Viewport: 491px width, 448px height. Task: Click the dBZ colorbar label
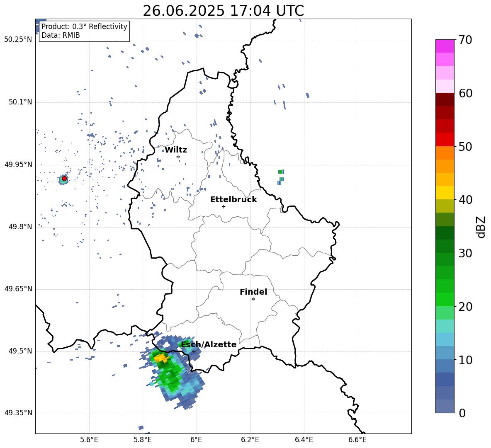[x=481, y=227]
